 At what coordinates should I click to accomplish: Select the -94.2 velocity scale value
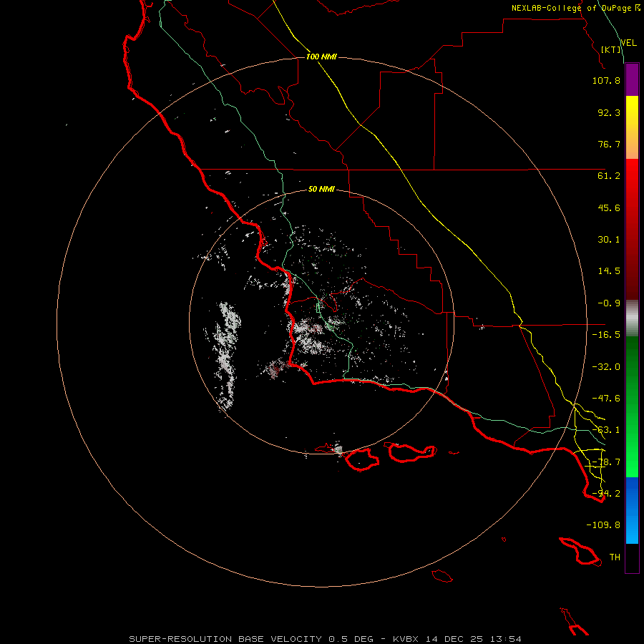point(606,494)
